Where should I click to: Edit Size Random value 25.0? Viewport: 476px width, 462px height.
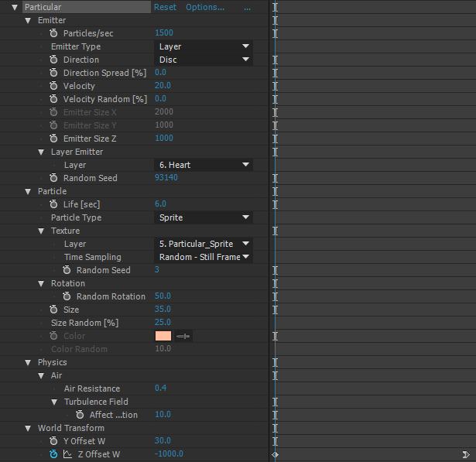(163, 322)
